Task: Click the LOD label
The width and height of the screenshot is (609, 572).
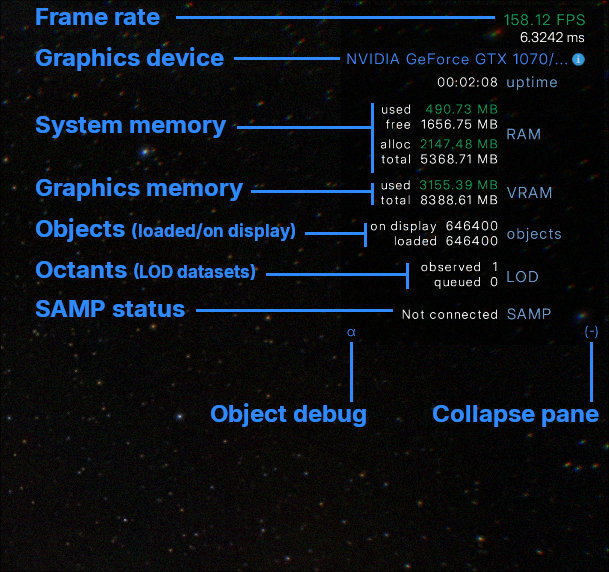Action: click(x=522, y=275)
